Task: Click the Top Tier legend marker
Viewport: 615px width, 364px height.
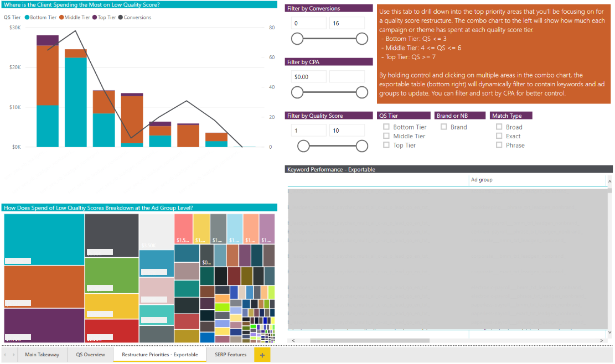Action: point(95,17)
